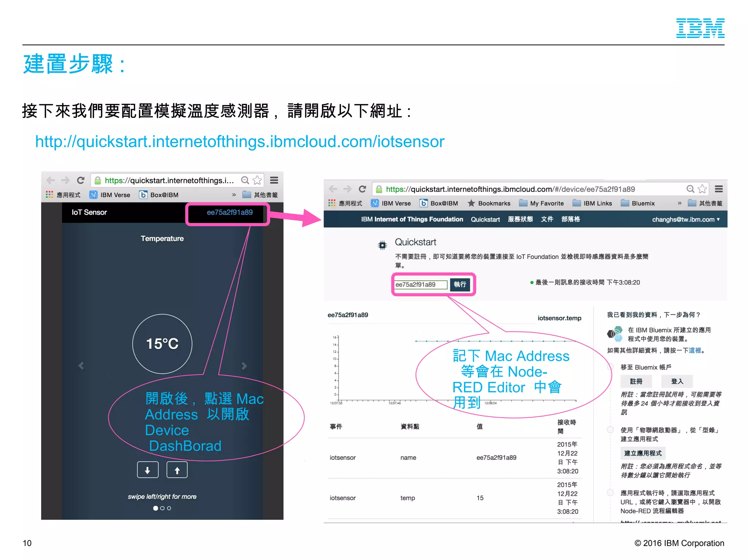The width and height of the screenshot is (747, 560).
Task: Click the 註冊 button
Action: (636, 381)
